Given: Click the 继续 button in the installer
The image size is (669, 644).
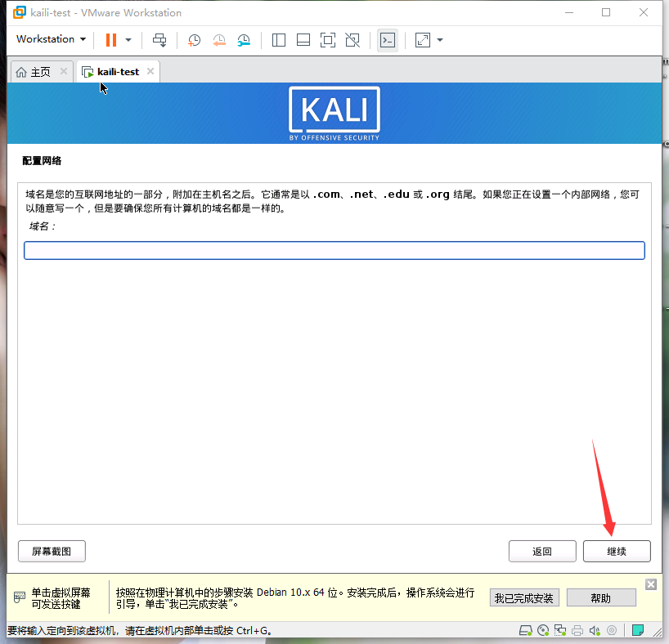Looking at the screenshot, I should tap(616, 551).
